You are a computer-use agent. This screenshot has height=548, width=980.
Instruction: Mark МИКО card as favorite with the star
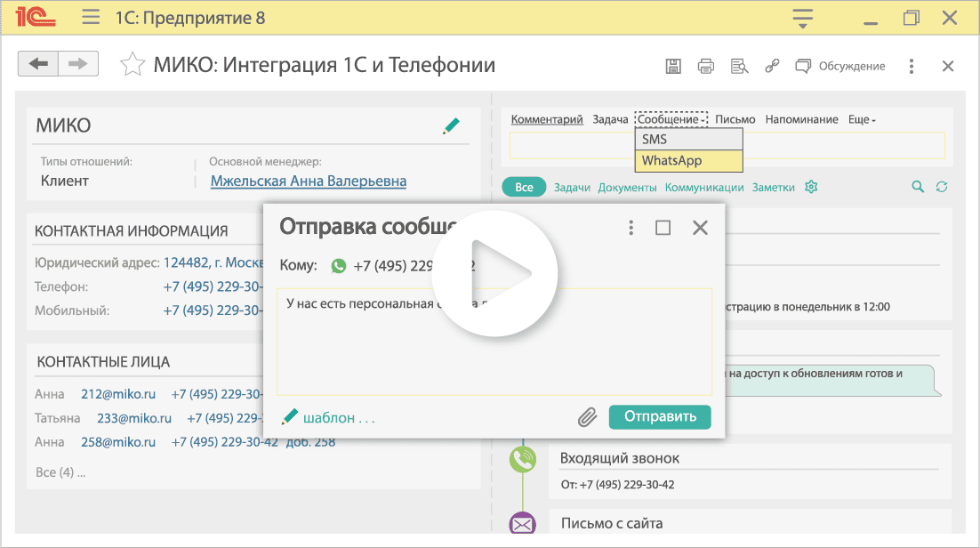click(x=133, y=64)
